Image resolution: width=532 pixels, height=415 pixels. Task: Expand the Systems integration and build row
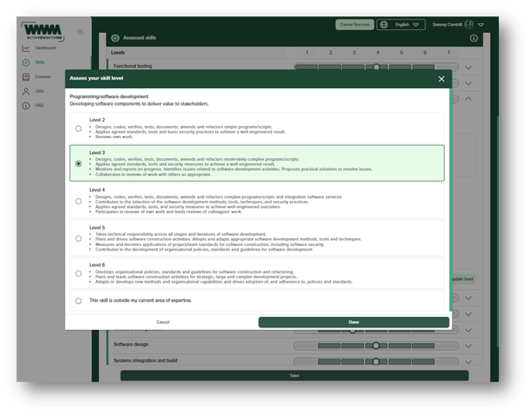pyautogui.click(x=468, y=361)
